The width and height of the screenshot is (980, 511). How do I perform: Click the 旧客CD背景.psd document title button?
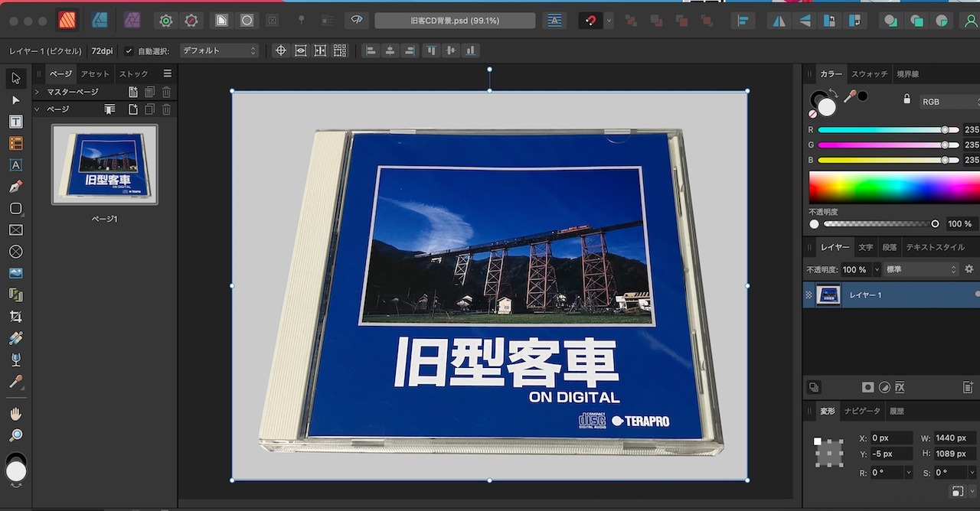(x=454, y=21)
